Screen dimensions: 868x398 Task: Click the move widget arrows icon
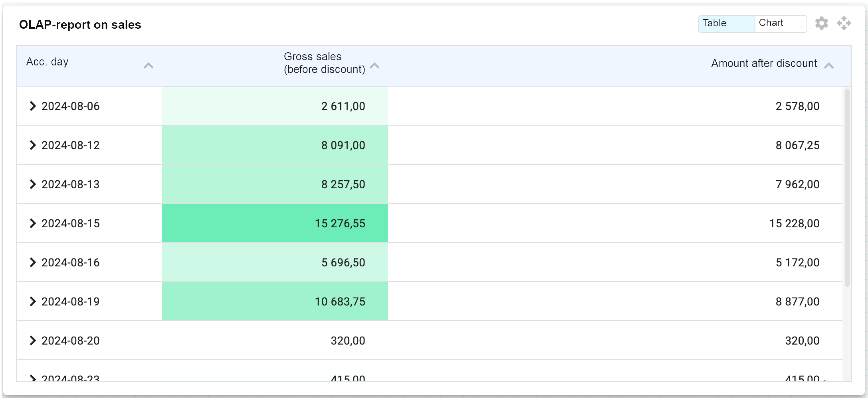point(844,23)
